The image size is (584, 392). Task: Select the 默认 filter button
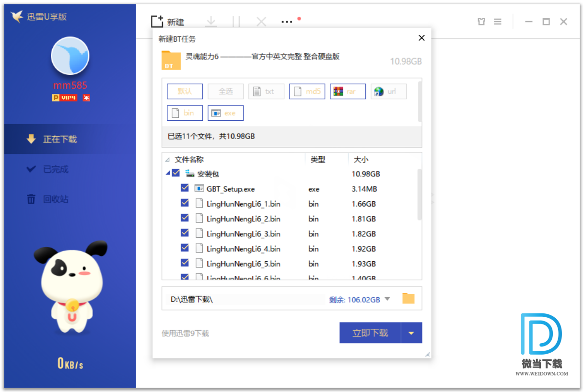[x=185, y=92]
